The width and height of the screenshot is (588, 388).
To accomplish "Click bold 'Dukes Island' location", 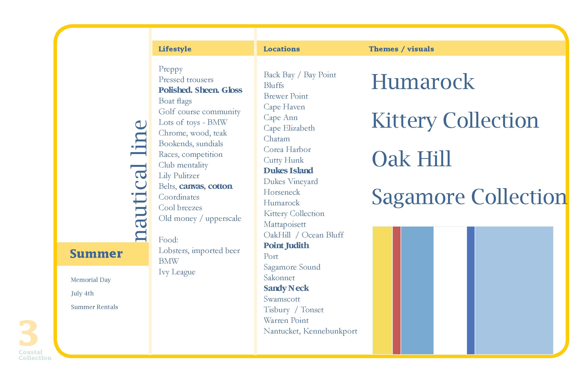I will coord(288,171).
